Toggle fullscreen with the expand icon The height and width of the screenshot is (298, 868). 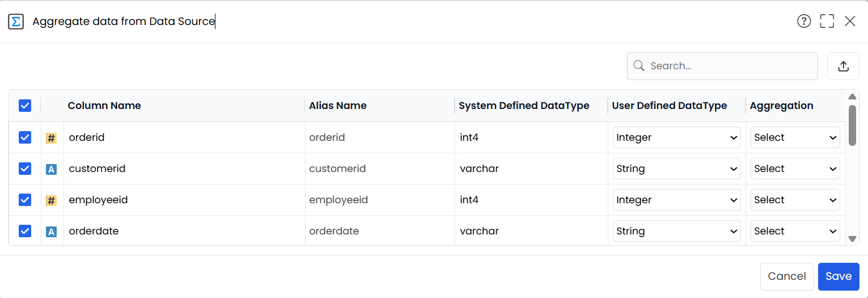[827, 22]
